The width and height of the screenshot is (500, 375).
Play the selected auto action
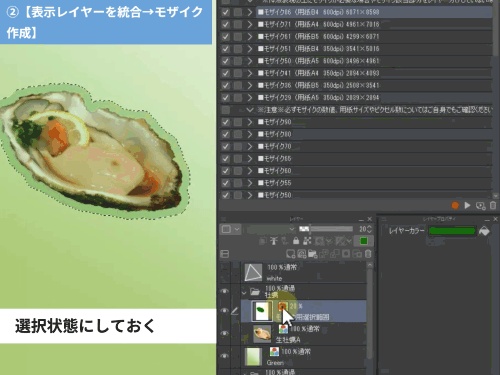[x=467, y=206]
